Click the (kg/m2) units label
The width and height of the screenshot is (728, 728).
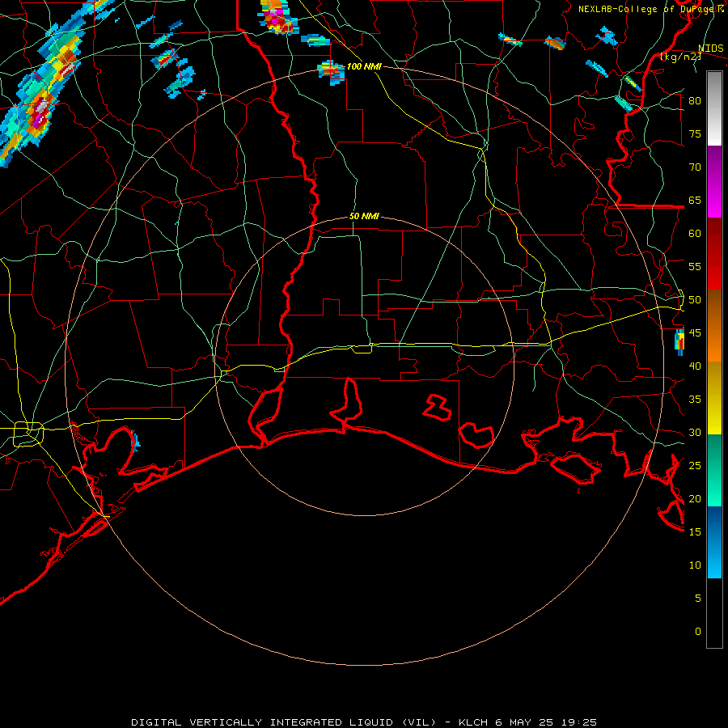tap(680, 57)
